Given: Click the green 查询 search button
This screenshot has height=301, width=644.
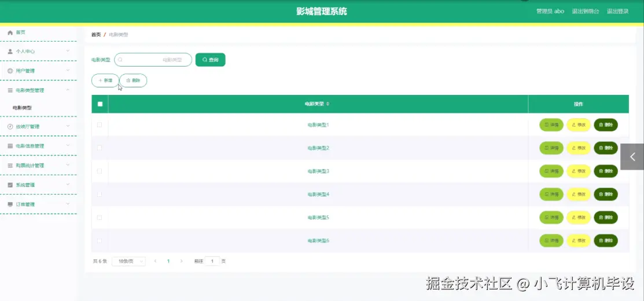Looking at the screenshot, I should [210, 60].
